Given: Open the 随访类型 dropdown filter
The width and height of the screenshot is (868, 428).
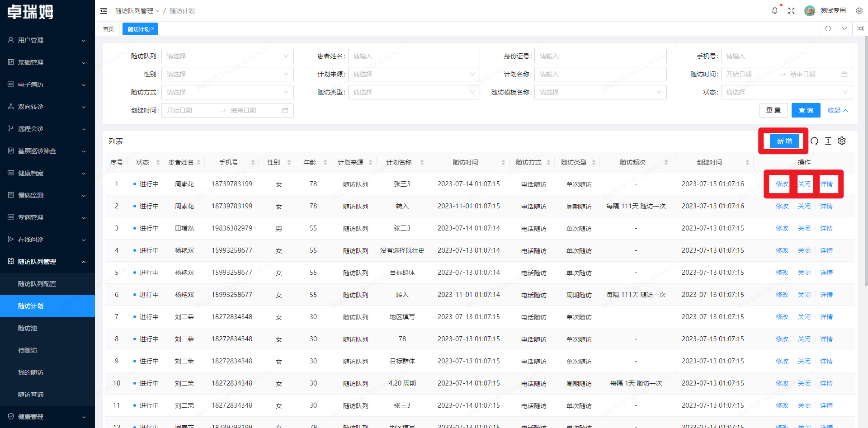Looking at the screenshot, I should coord(414,92).
